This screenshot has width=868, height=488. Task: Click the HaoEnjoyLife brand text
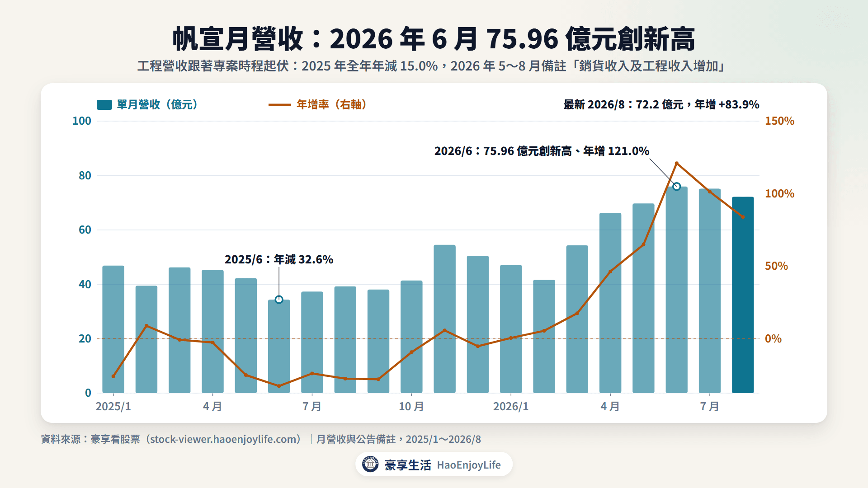469,465
